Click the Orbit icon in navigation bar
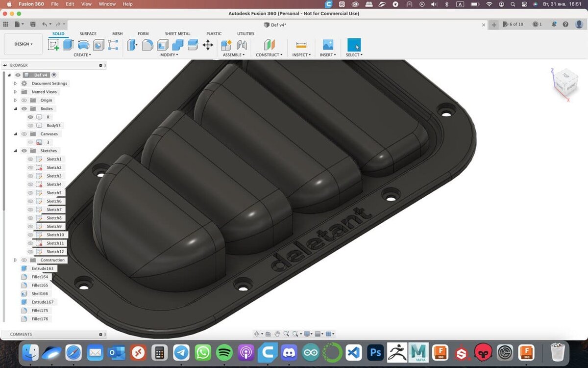Image resolution: width=588 pixels, height=368 pixels. tap(256, 334)
